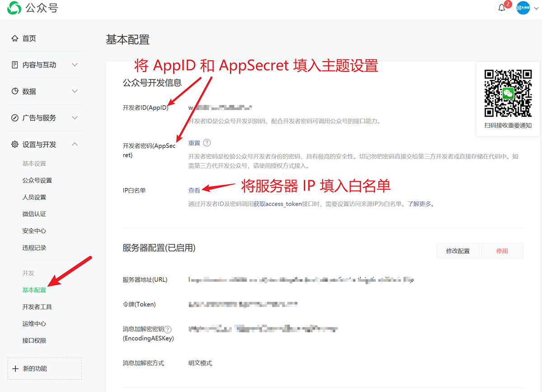Open 开发者工具 page
This screenshot has height=392, width=542.
click(37, 307)
